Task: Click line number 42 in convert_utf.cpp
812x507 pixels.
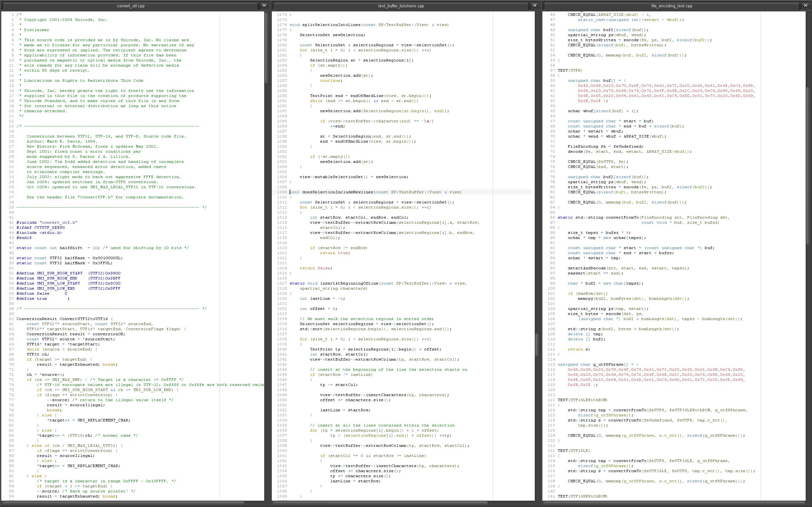Action: coord(11,223)
